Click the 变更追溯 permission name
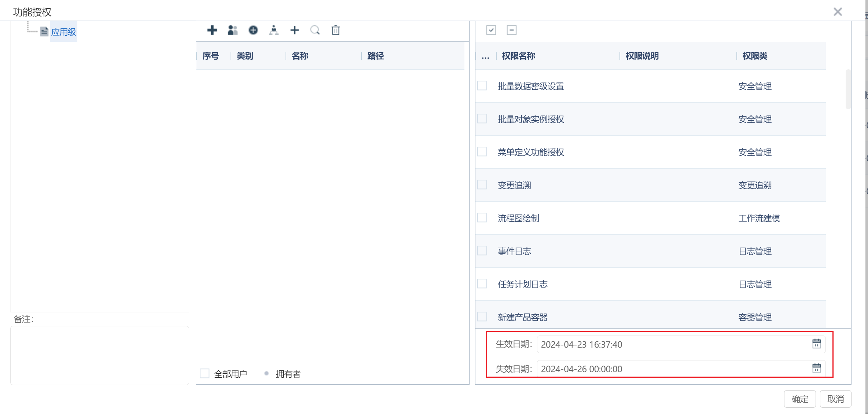This screenshot has width=868, height=414. coord(514,185)
